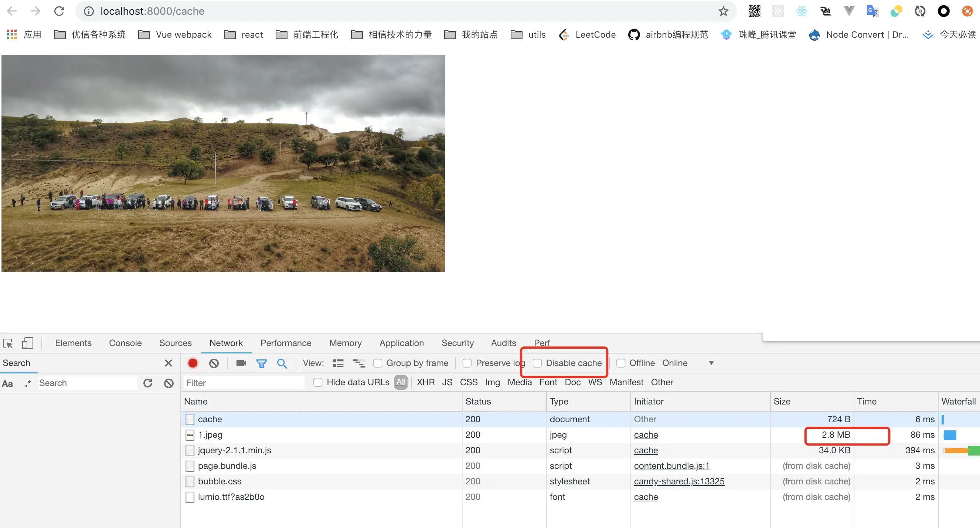
Task: Click the red record network log button
Action: (193, 363)
